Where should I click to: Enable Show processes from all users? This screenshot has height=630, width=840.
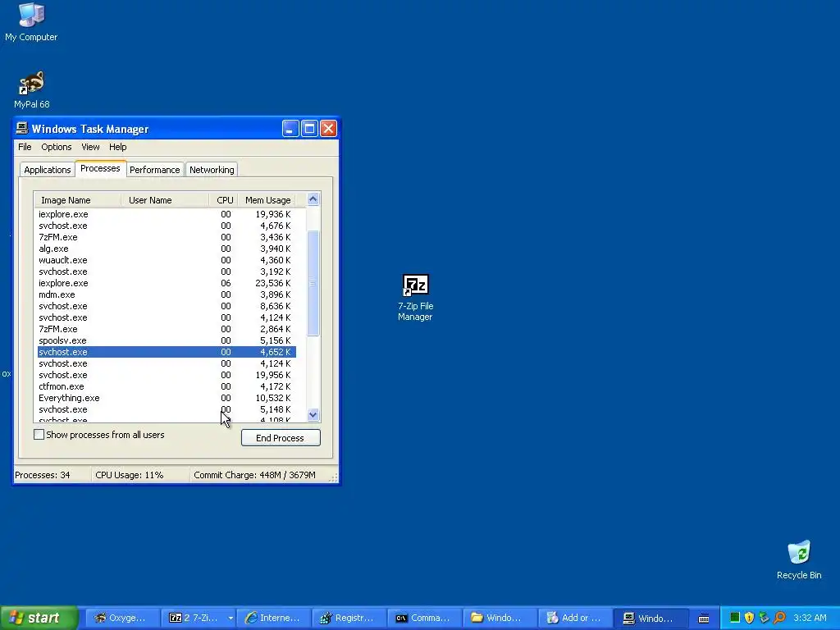(x=39, y=435)
